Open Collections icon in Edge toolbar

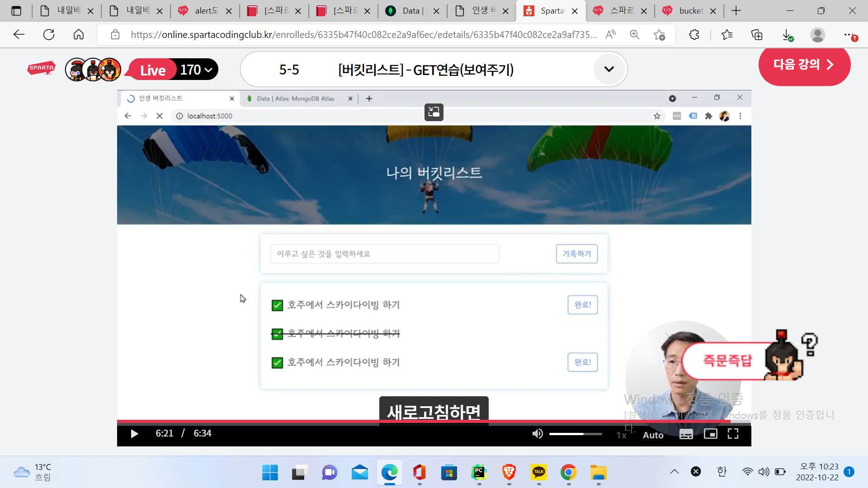pos(757,34)
